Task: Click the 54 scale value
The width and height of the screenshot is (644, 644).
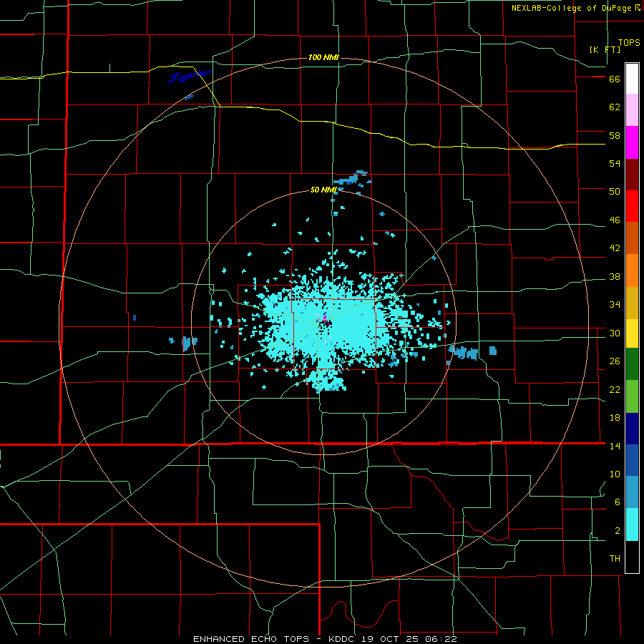Action: tap(615, 163)
